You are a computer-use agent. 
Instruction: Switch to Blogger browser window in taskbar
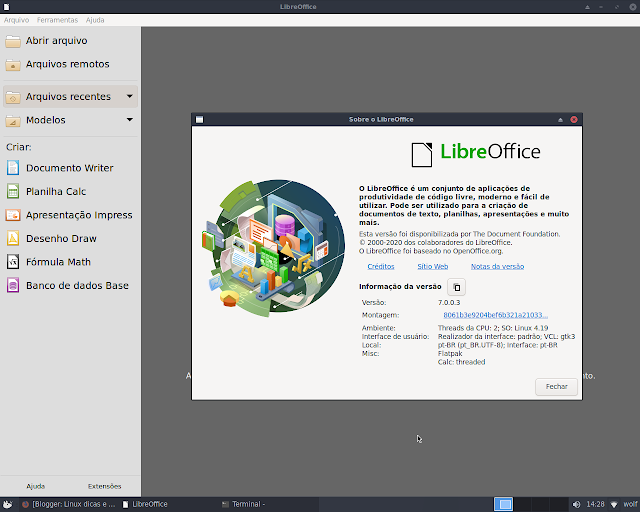(x=69, y=504)
